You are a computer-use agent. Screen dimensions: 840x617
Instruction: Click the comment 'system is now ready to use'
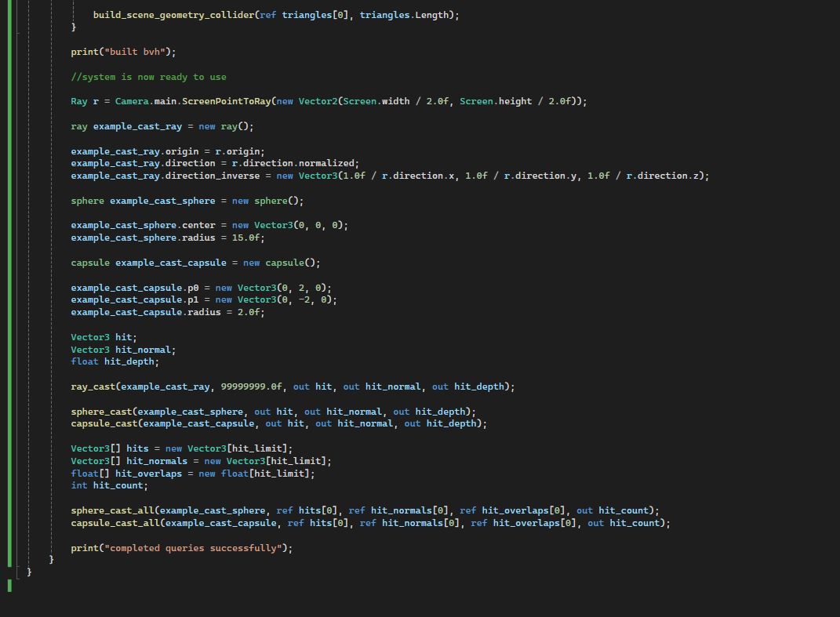click(x=148, y=77)
